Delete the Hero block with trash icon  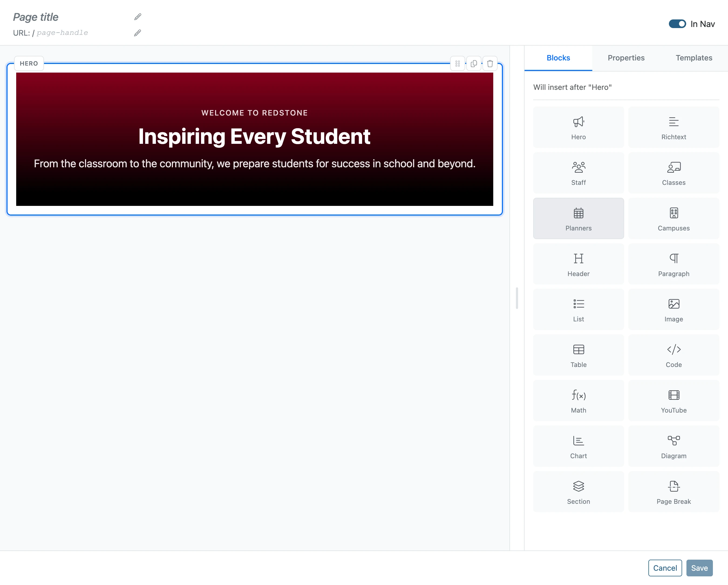[x=490, y=63]
